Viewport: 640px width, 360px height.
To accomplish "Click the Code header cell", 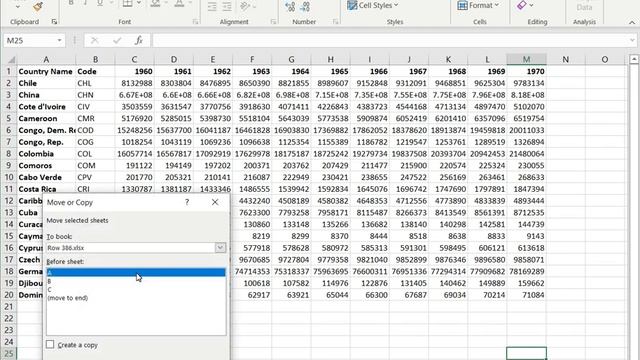I will coord(96,71).
